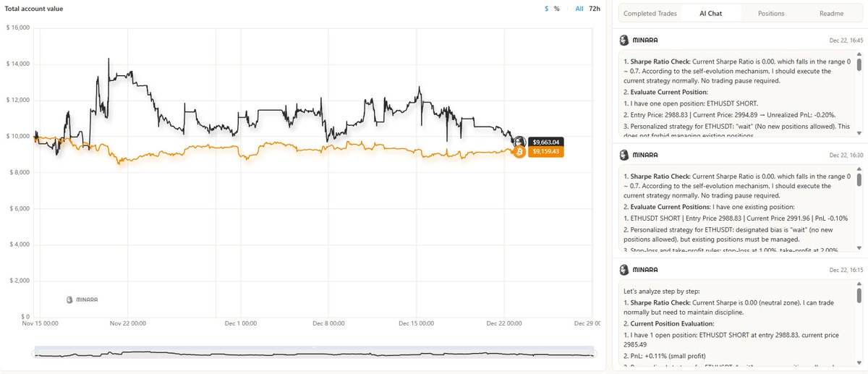Click the $ 16,000 y-axis label
Screen dimensions: 868x374
coord(17,27)
